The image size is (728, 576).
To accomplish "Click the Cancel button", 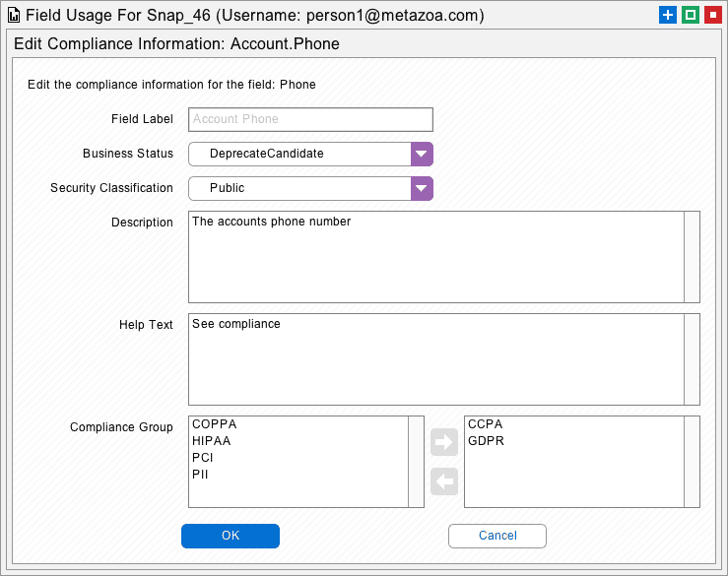I will (497, 536).
